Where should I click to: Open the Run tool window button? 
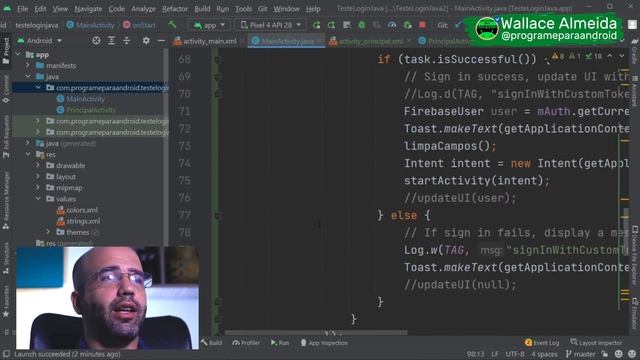tap(280, 343)
